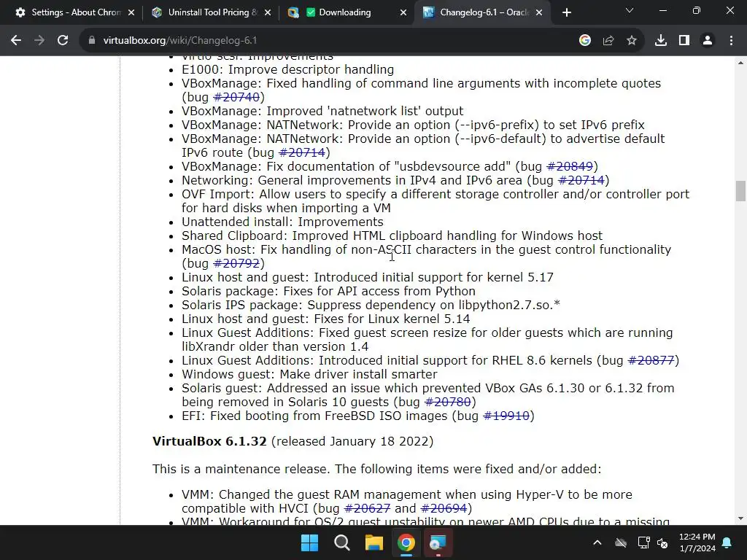Open bug #20780 link
The height and width of the screenshot is (560, 747).
(x=448, y=402)
